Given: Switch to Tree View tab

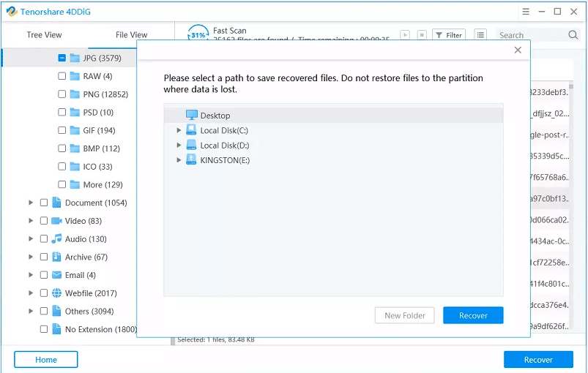Looking at the screenshot, I should [x=44, y=35].
